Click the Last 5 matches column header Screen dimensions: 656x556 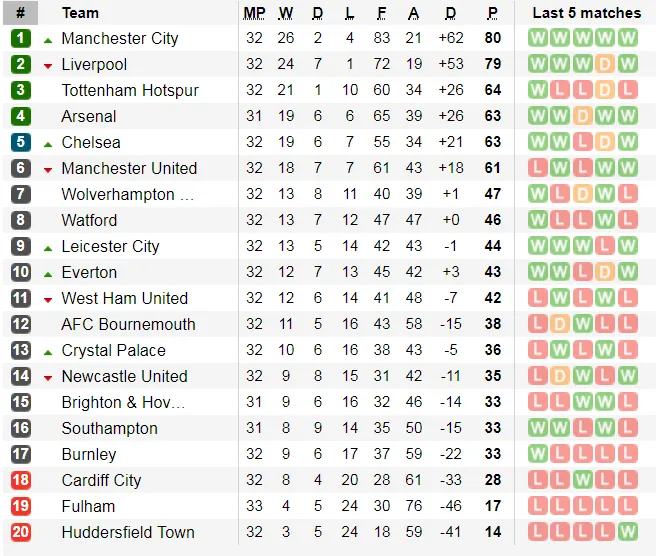coord(586,13)
